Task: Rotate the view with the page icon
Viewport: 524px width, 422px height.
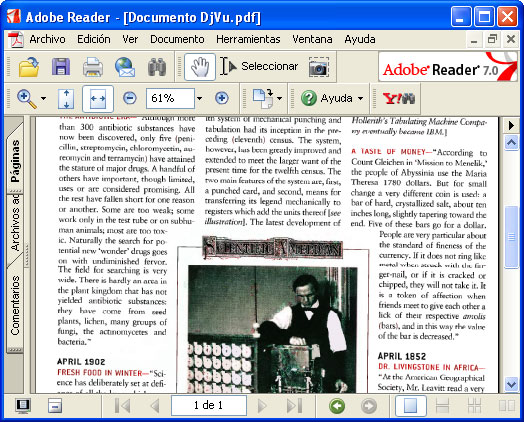Action: 263,98
